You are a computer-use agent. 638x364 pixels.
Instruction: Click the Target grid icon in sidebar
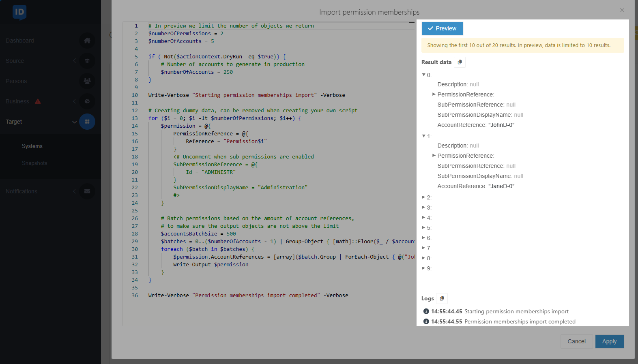tap(87, 122)
